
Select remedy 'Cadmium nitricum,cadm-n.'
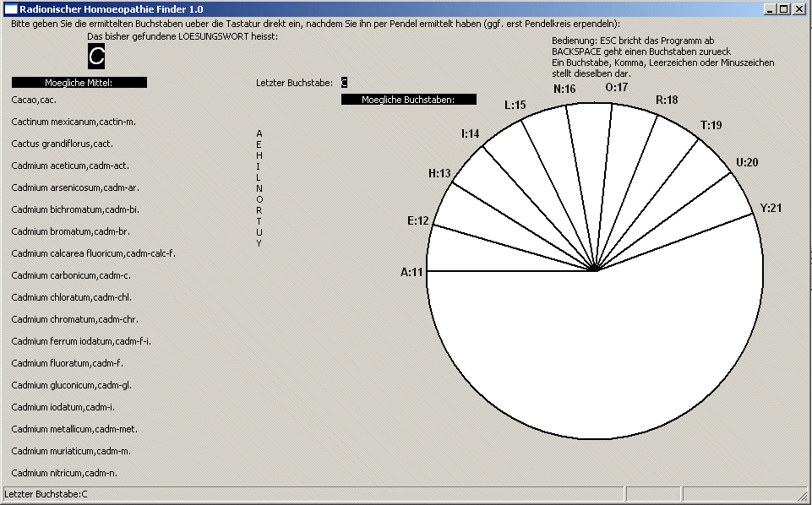[64, 473]
